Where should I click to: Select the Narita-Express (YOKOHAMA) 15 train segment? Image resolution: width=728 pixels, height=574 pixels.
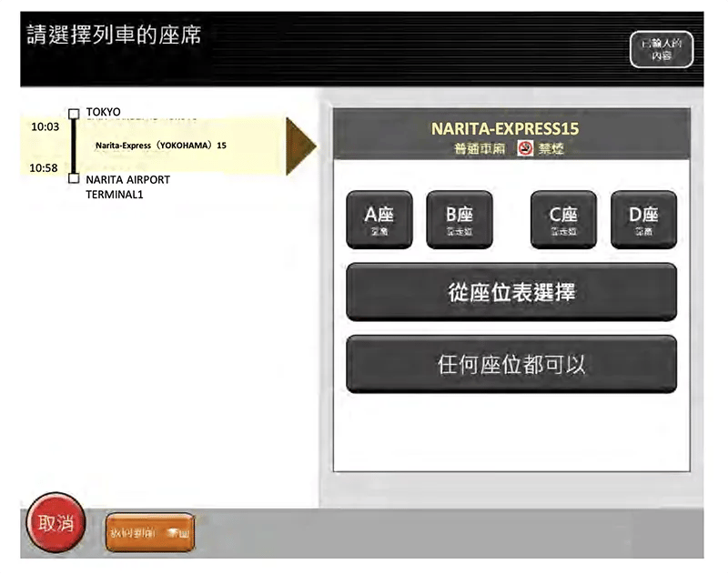tap(161, 146)
